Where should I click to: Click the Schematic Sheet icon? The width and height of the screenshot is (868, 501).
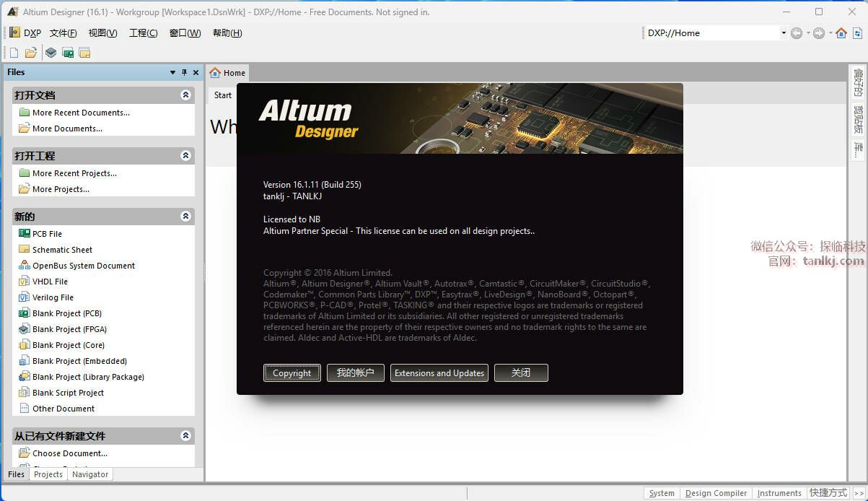[25, 250]
